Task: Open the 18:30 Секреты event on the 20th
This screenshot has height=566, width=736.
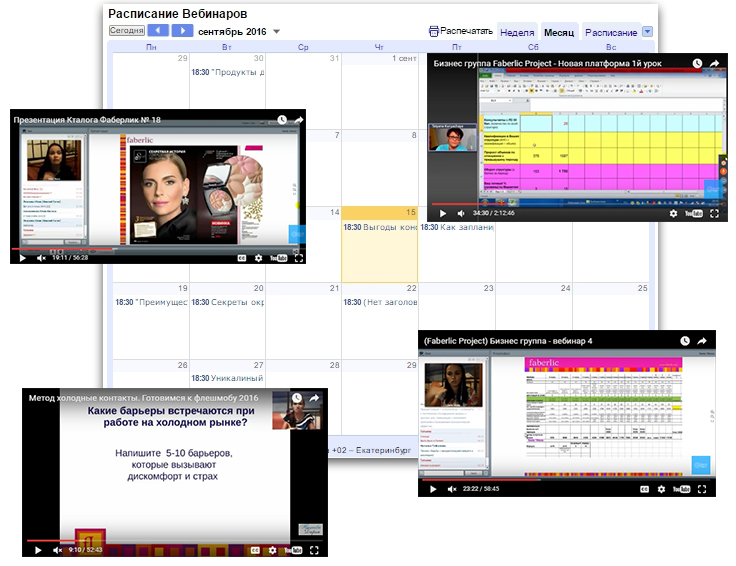Action: tap(227, 302)
